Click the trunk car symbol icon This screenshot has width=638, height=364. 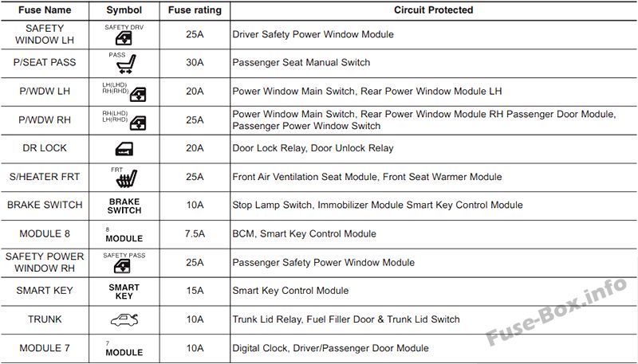[124, 320]
